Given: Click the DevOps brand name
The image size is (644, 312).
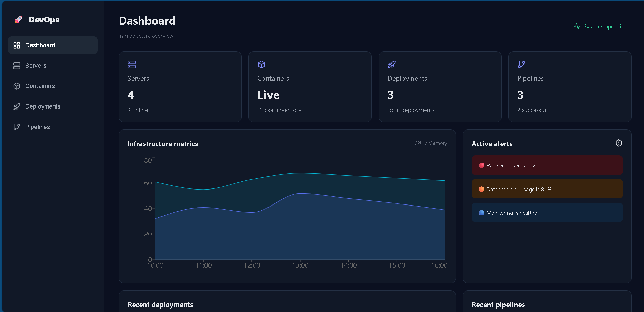Looking at the screenshot, I should pos(44,20).
